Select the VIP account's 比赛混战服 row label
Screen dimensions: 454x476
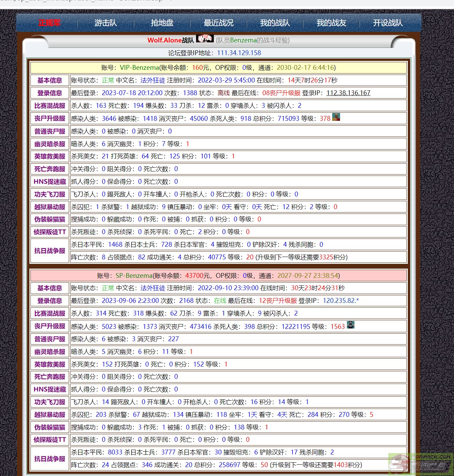coord(50,105)
